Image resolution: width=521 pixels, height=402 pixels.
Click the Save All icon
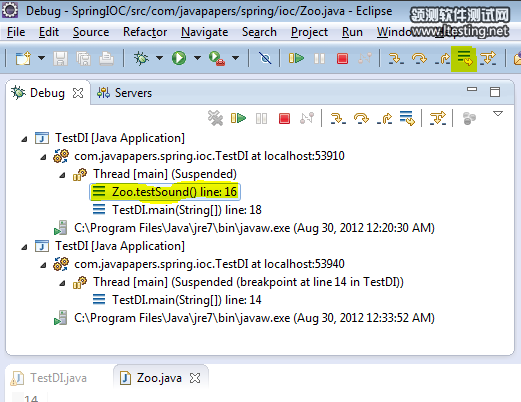pyautogui.click(x=83, y=58)
